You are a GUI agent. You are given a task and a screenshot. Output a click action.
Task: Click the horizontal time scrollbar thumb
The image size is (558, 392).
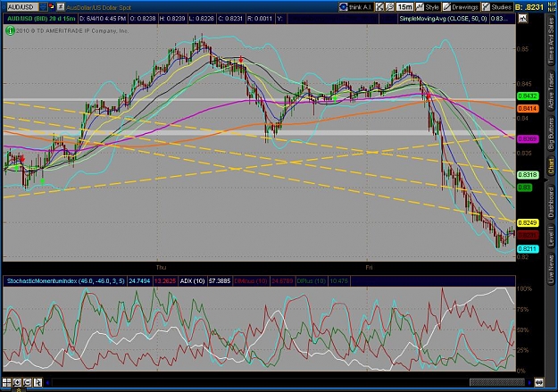496,383
